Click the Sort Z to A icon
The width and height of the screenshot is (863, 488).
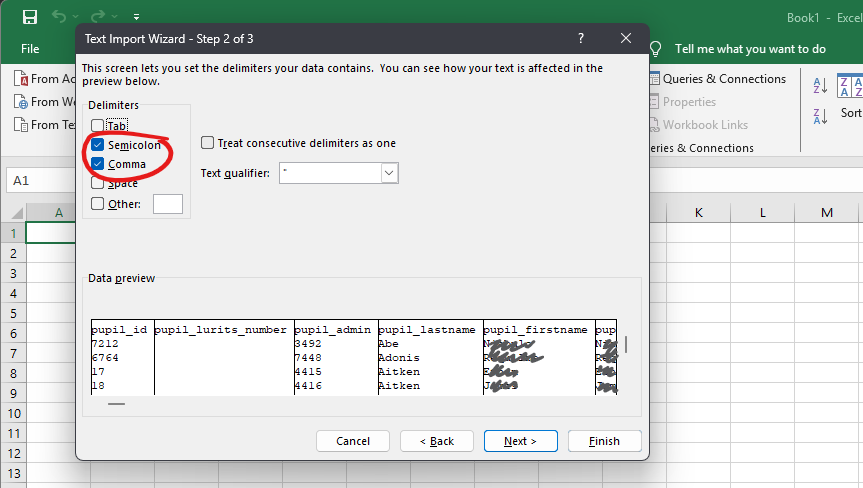tap(819, 115)
